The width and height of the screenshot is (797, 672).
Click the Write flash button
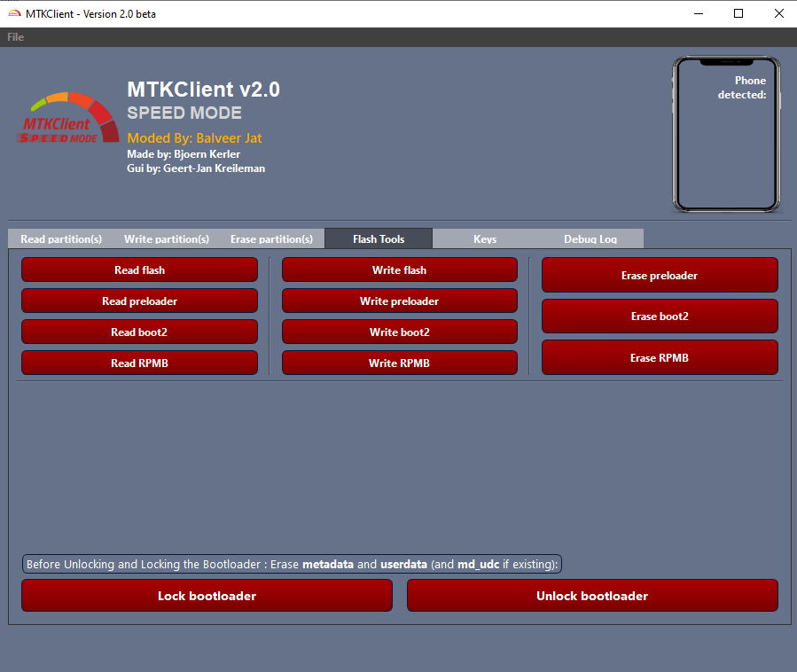(399, 270)
